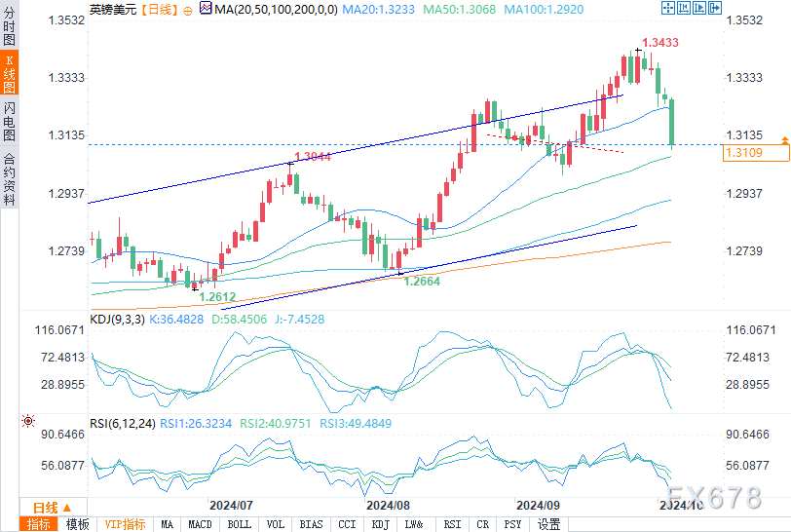Viewport: 791px width, 532px height.
Task: Click the 1.2612 low price marker
Action: (x=217, y=297)
